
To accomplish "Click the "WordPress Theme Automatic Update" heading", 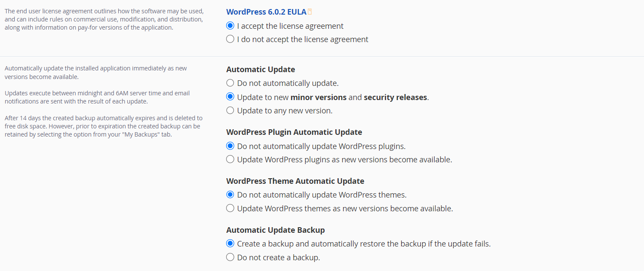I will 295,181.
